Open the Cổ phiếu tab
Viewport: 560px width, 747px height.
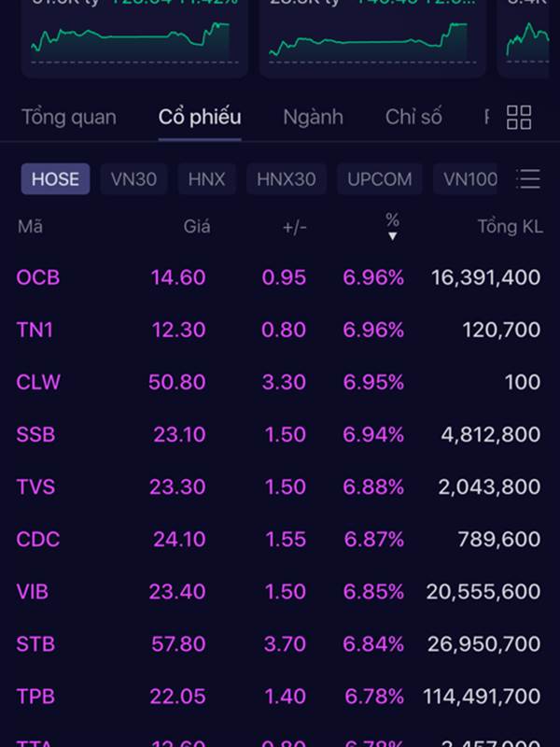[200, 118]
